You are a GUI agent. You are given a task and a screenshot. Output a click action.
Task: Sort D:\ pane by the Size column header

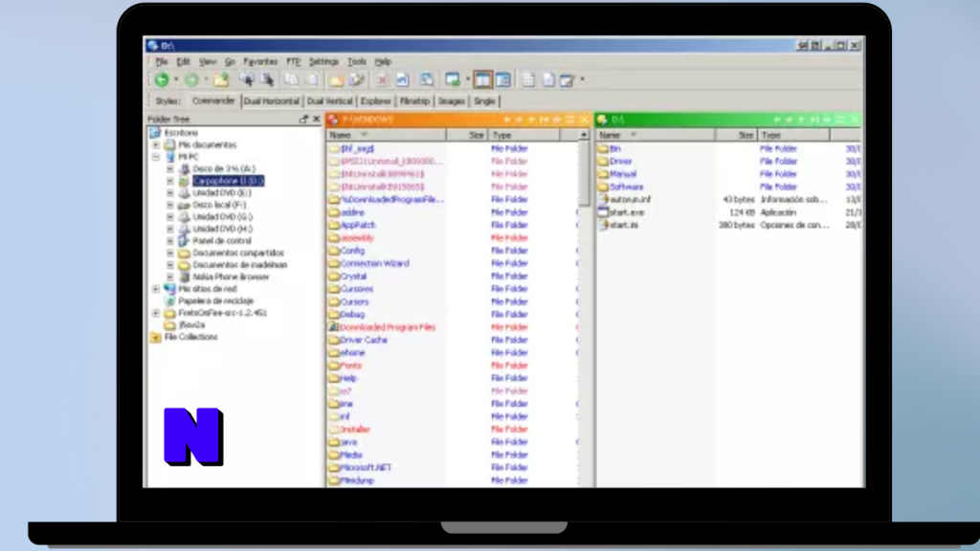pos(736,135)
